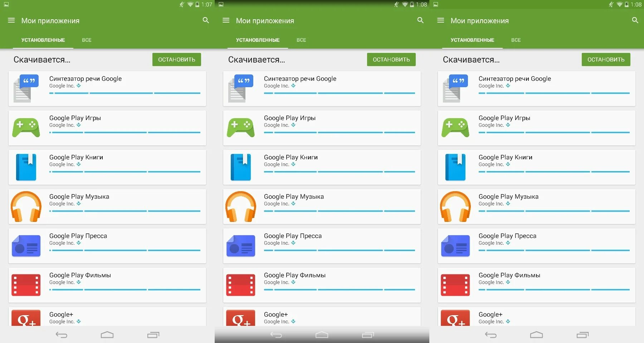Open Синтезатор речи Google icon, left screenshot
Viewport: 644px width, 343px height.
pos(26,88)
